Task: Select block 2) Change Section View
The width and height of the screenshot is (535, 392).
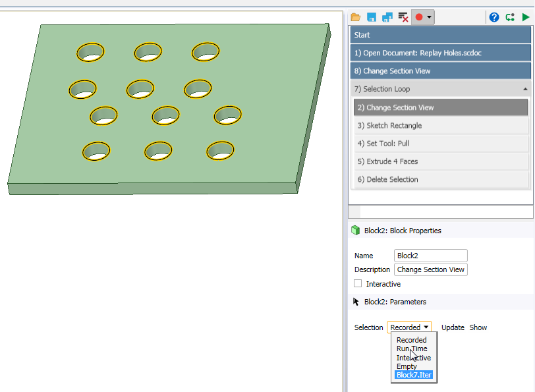Action: [x=441, y=107]
